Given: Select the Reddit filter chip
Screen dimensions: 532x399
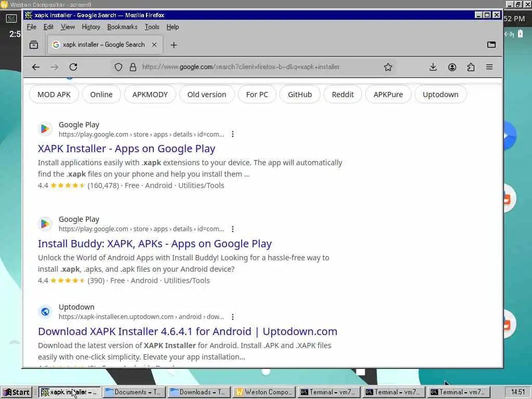Looking at the screenshot, I should click(x=343, y=95).
